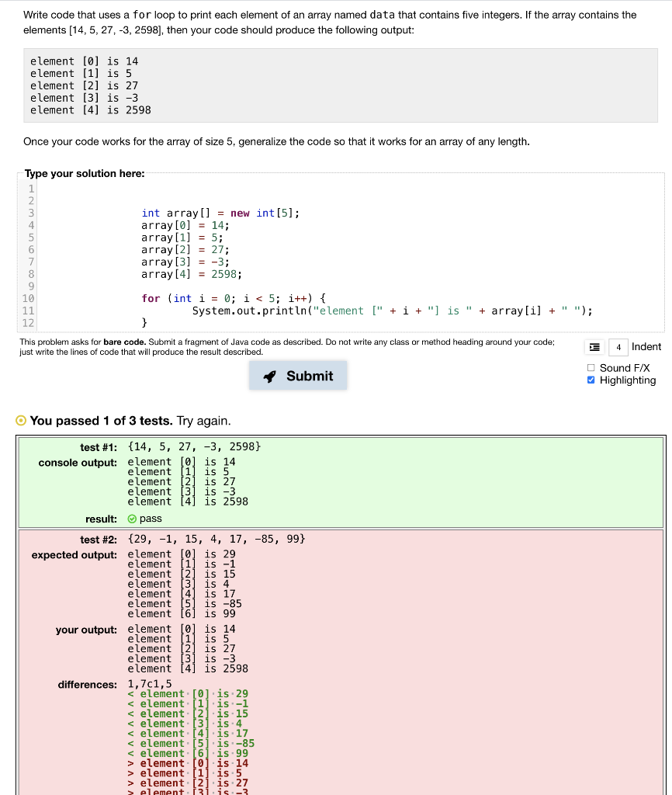672x795 pixels.
Task: Click the System.out.println code line
Action: [x=392, y=311]
